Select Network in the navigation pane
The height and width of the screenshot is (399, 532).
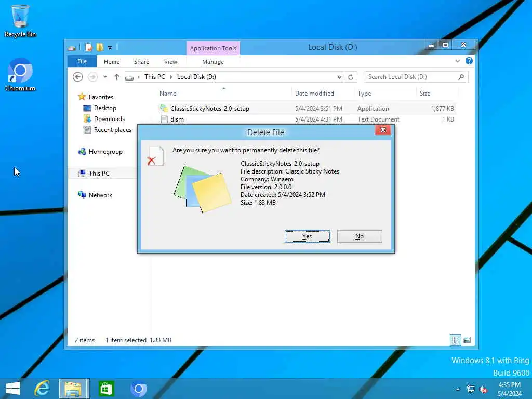(95, 195)
